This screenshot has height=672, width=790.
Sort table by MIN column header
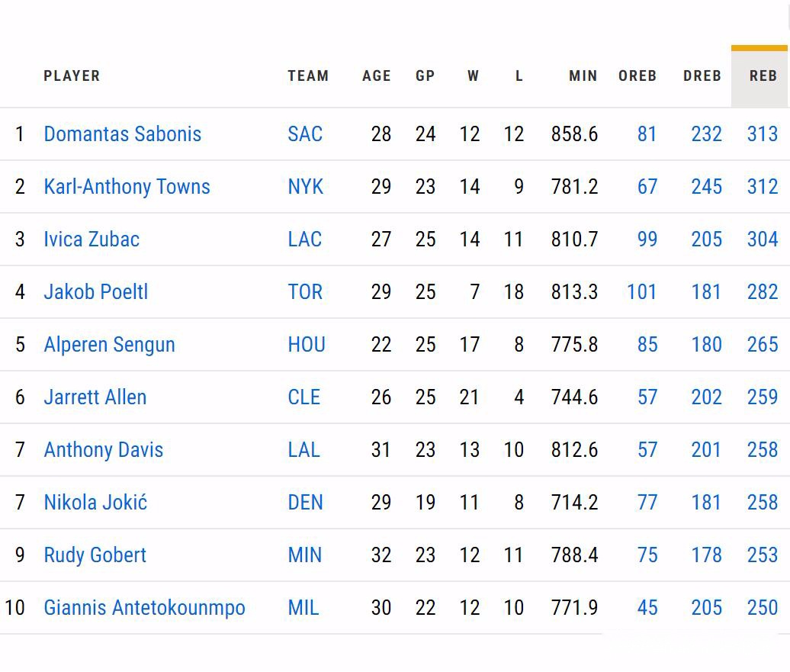tap(583, 76)
